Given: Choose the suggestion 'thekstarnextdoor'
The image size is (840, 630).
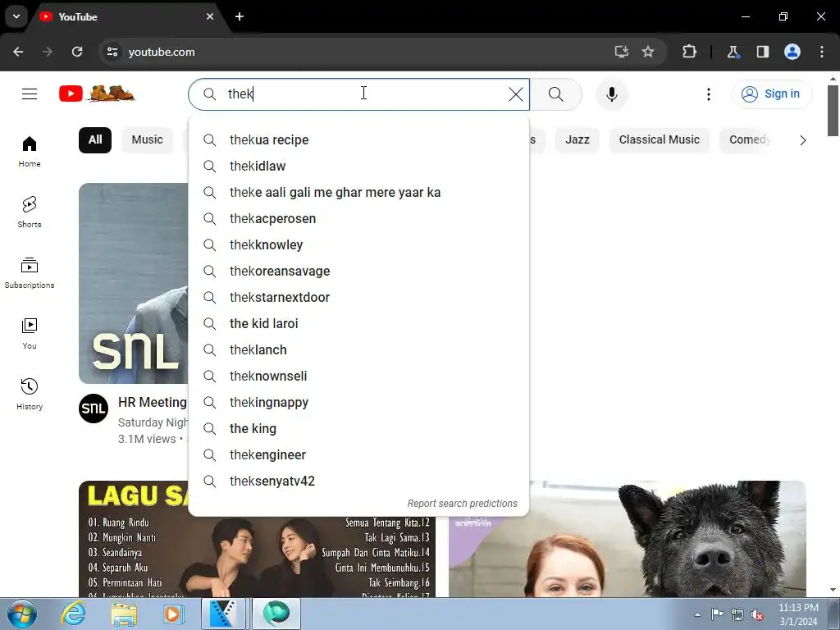Looking at the screenshot, I should click(x=359, y=297).
